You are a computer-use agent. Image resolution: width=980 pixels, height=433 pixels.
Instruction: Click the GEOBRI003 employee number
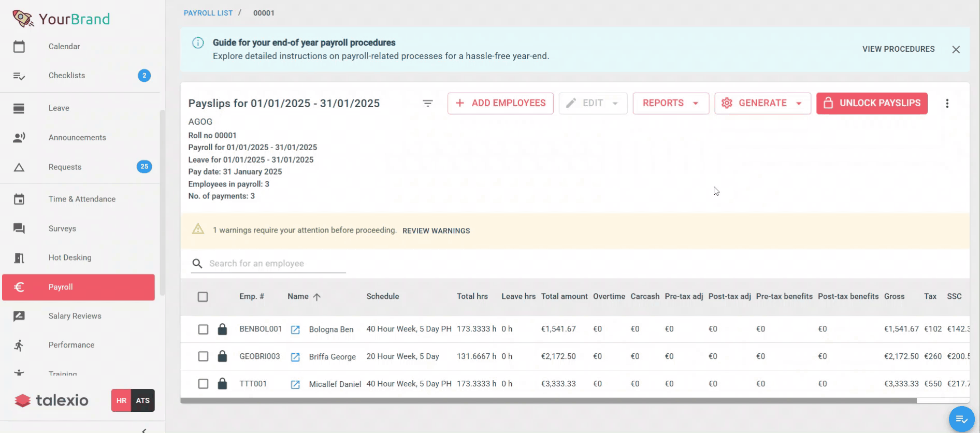click(260, 357)
